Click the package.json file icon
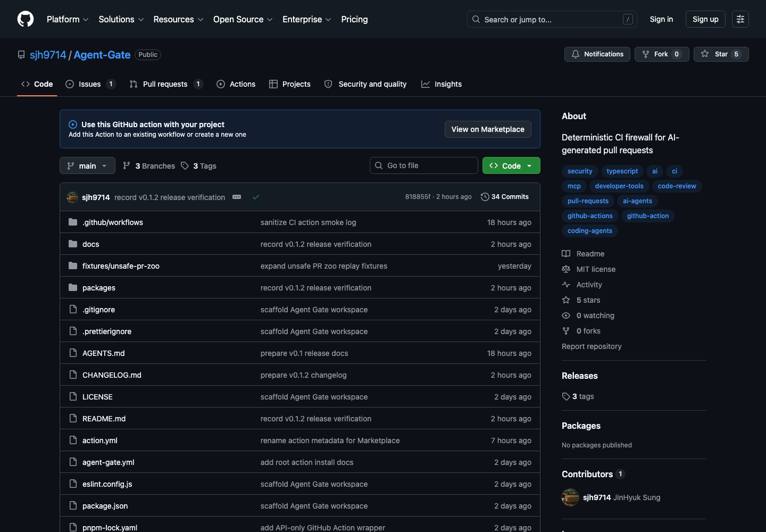Image resolution: width=766 pixels, height=532 pixels. (73, 506)
